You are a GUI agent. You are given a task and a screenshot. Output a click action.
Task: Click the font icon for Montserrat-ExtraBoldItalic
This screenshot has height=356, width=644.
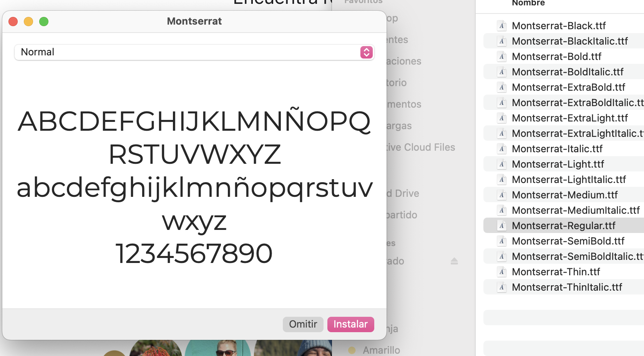point(501,103)
